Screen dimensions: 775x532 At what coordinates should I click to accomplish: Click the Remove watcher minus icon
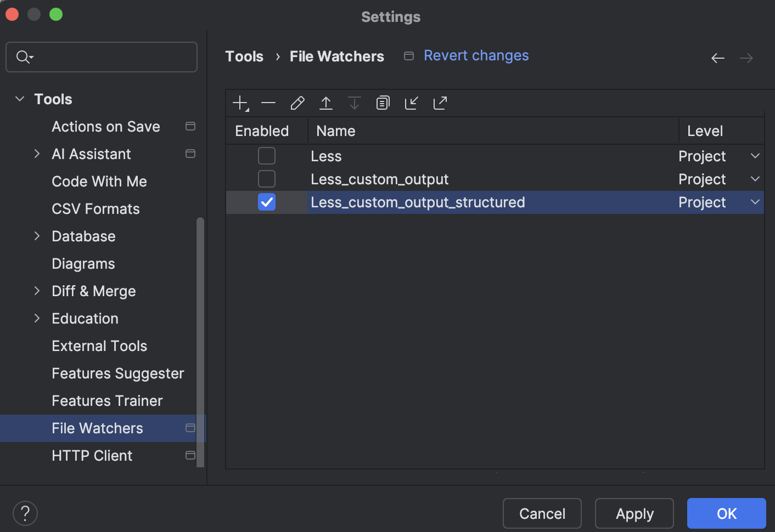[268, 103]
